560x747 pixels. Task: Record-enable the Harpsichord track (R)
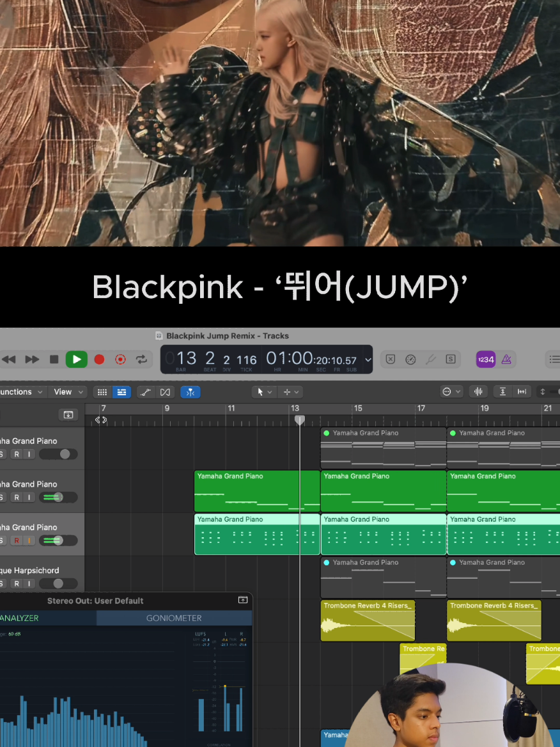17,583
